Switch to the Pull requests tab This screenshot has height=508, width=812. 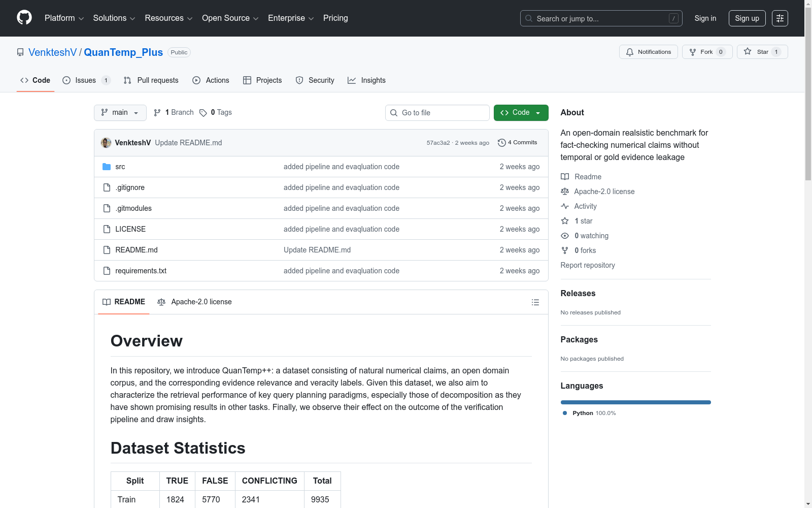point(151,80)
